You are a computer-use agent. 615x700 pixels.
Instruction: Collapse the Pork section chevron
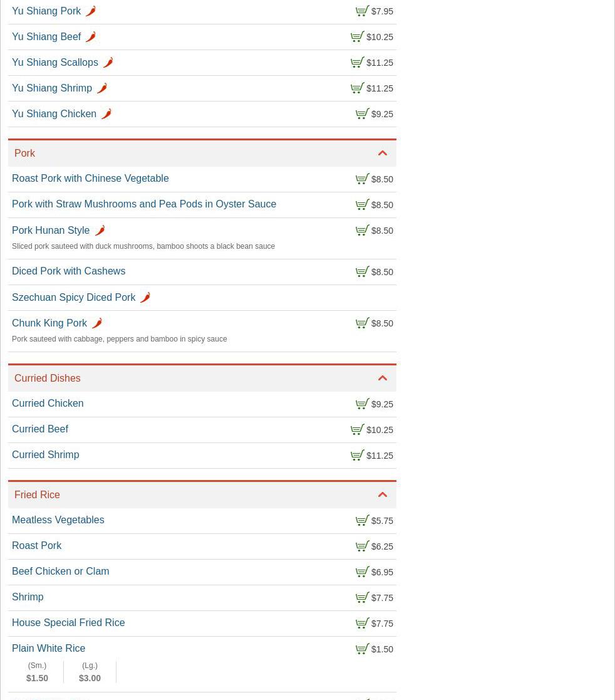383,154
